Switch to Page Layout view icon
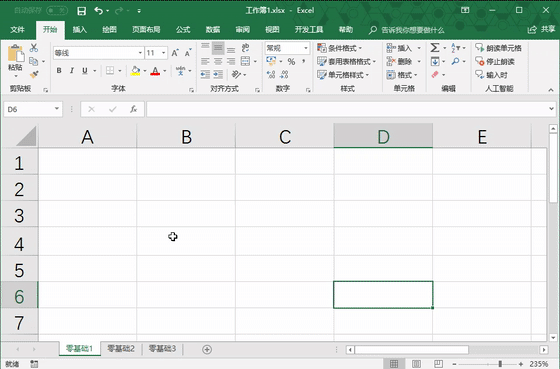This screenshot has width=560, height=369. [x=416, y=364]
